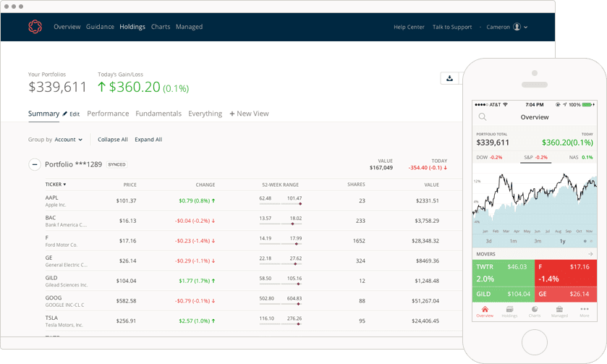Tap the search magnifier on phone
The image size is (607, 364).
[x=483, y=117]
